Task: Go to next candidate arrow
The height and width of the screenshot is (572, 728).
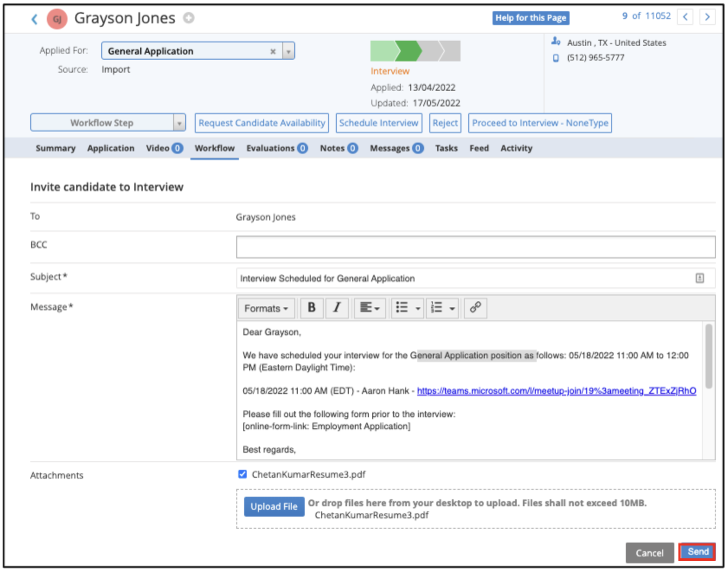Action: 707,17
